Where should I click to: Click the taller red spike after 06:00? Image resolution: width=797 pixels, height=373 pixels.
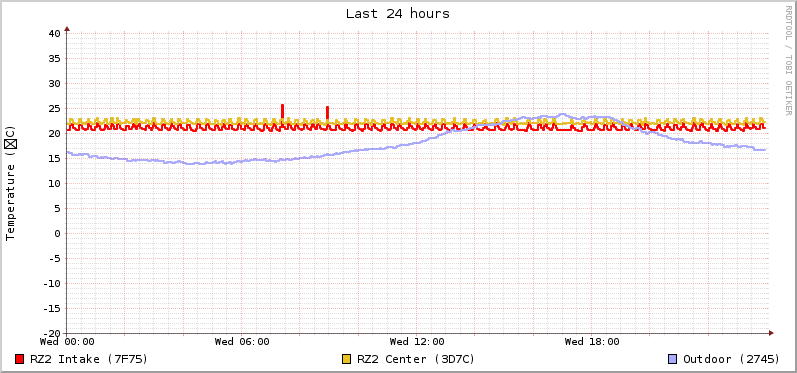point(283,112)
